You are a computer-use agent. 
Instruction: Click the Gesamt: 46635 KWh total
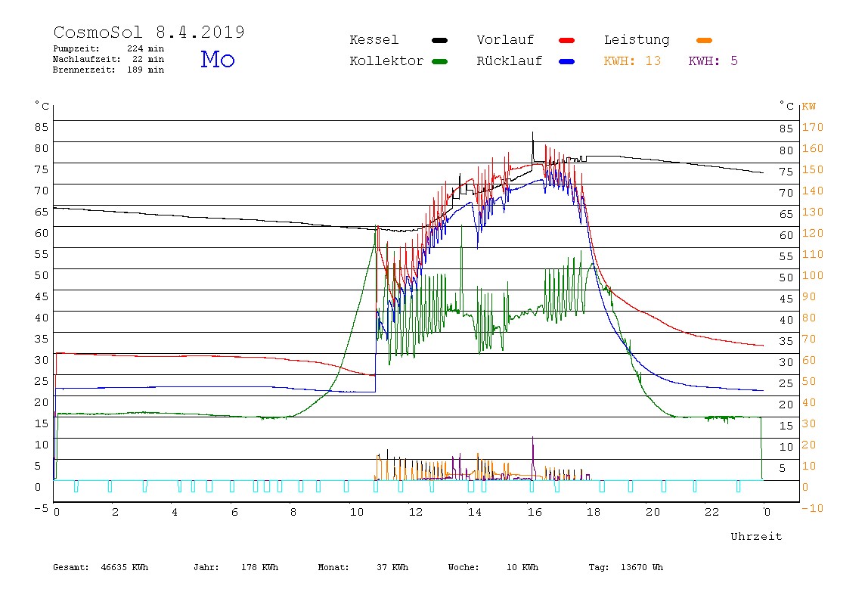coord(101,567)
